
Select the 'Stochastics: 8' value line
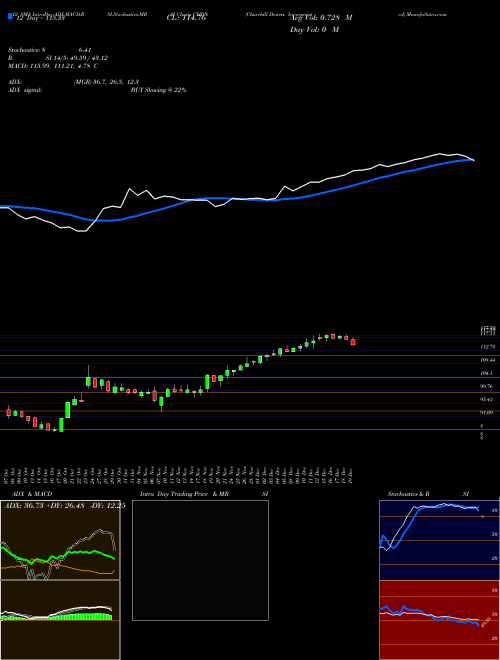coord(27,50)
